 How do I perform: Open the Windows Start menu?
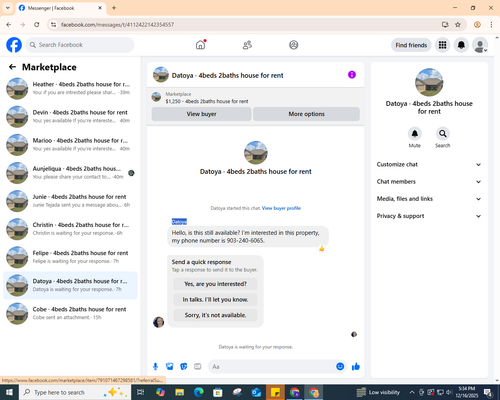pos(9,392)
